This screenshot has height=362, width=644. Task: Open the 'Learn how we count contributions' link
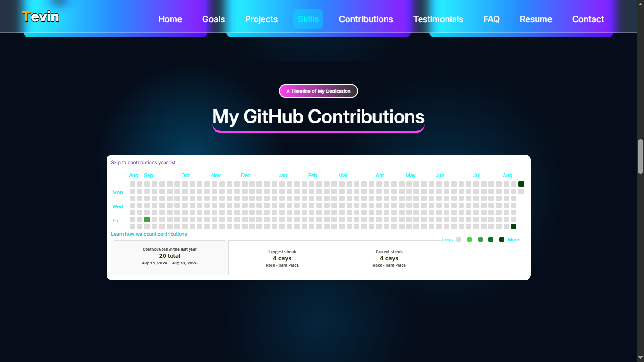coord(149,234)
